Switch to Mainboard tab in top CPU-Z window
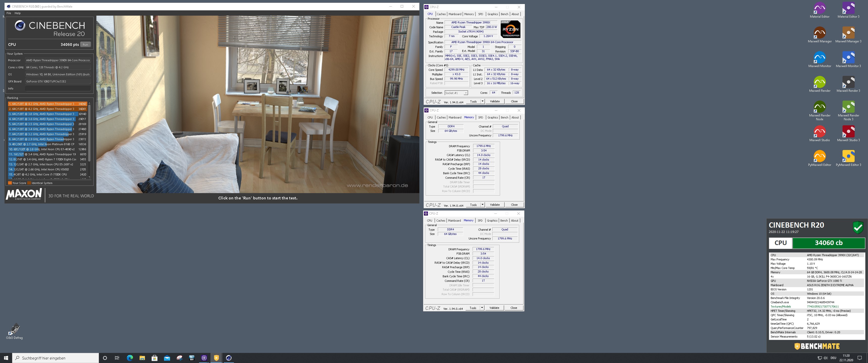The image size is (868, 363). pyautogui.click(x=455, y=14)
